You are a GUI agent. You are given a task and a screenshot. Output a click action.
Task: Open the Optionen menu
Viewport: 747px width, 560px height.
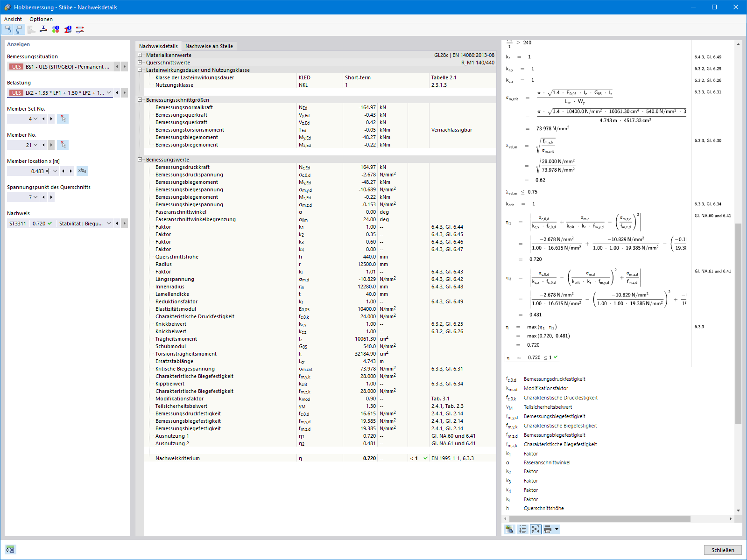pos(41,19)
